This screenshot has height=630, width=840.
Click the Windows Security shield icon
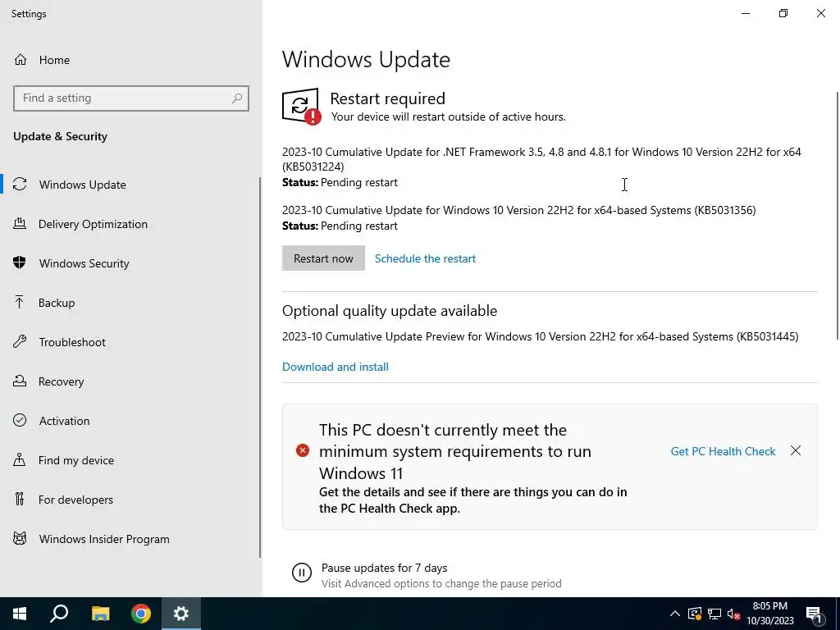click(x=20, y=263)
